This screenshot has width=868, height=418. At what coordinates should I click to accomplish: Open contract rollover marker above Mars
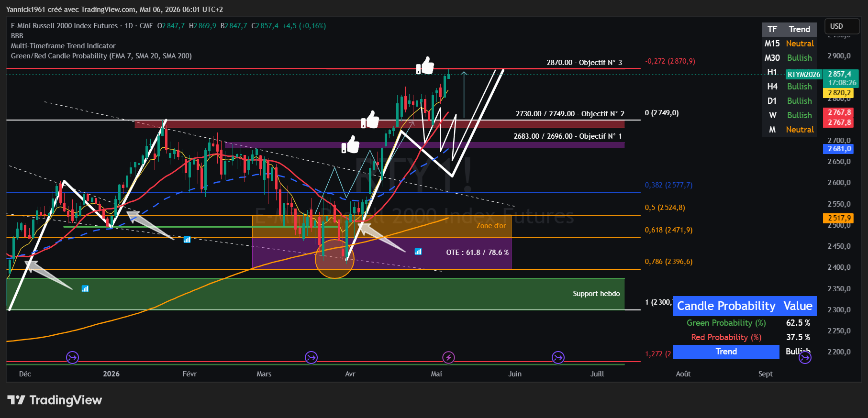pos(311,357)
